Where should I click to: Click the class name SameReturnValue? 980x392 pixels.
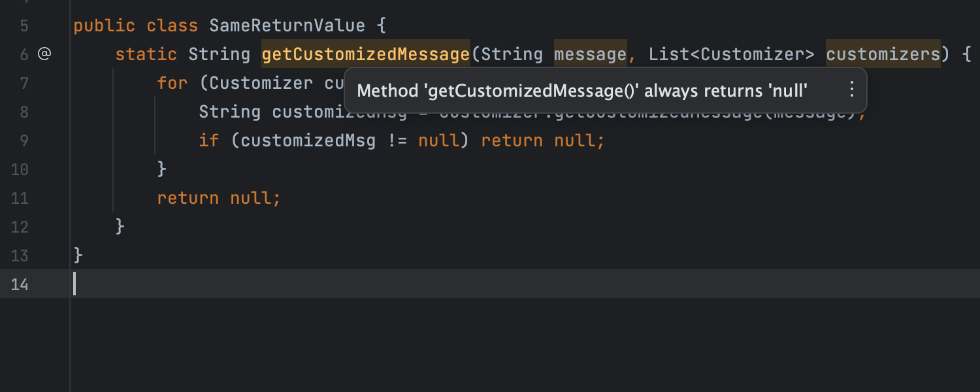point(286,25)
